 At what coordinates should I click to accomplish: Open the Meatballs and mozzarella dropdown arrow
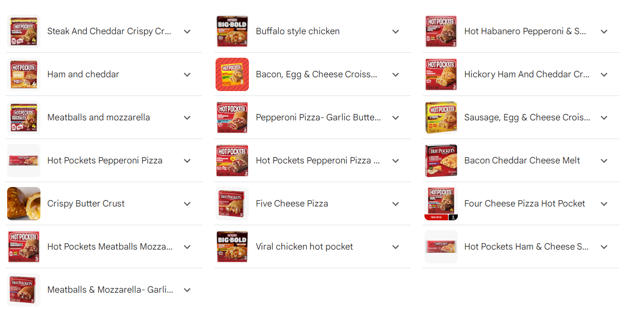[187, 118]
